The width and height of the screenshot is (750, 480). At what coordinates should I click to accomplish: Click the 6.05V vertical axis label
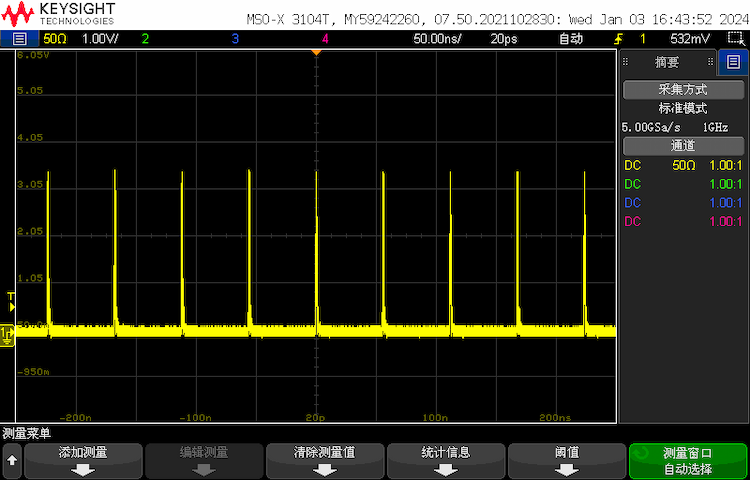[33, 55]
